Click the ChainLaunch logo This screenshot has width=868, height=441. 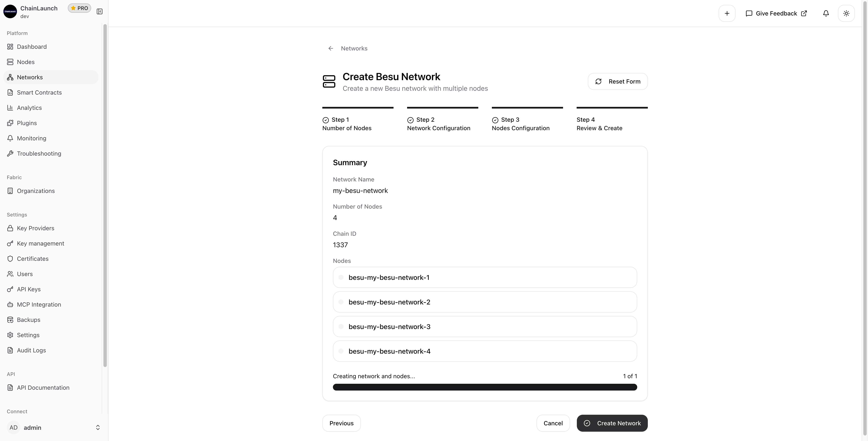click(x=10, y=11)
